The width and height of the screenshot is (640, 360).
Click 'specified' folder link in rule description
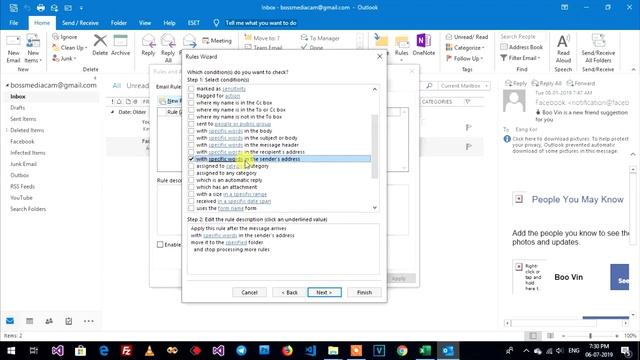click(236, 242)
